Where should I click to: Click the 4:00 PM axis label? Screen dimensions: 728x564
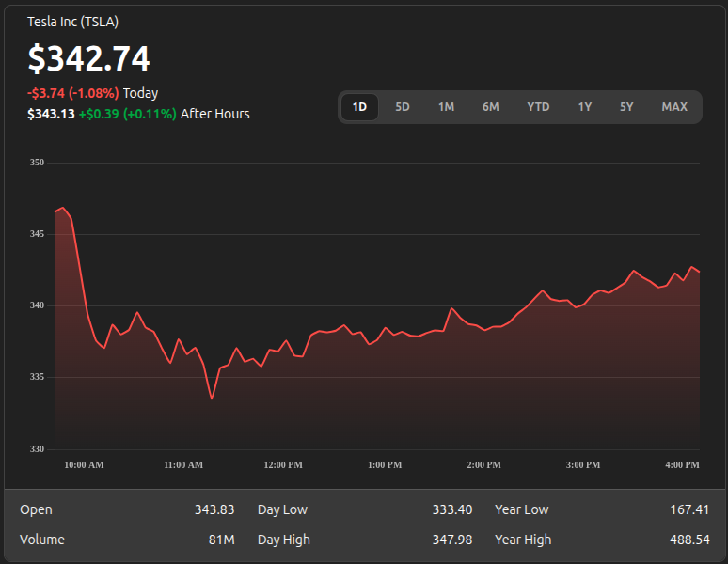pos(682,464)
